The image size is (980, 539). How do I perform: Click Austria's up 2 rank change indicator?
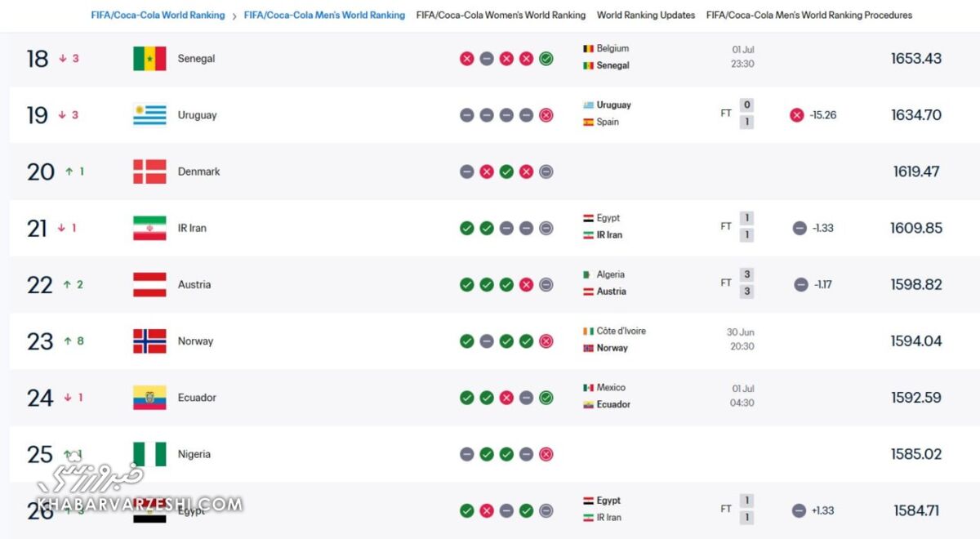click(74, 284)
